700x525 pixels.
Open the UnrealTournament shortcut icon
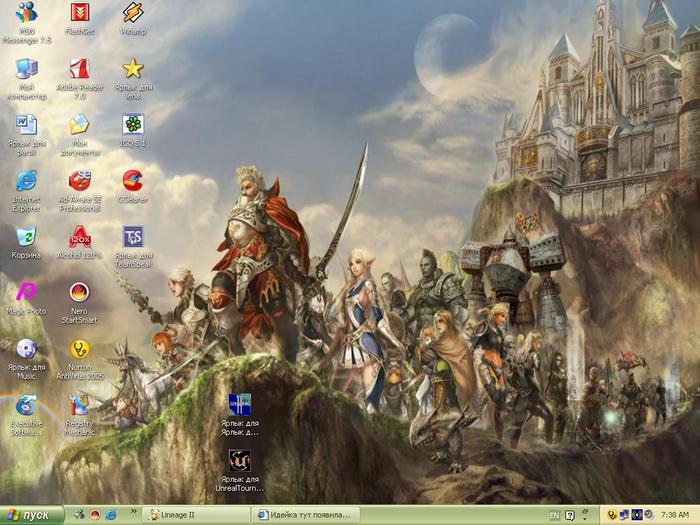point(240,461)
